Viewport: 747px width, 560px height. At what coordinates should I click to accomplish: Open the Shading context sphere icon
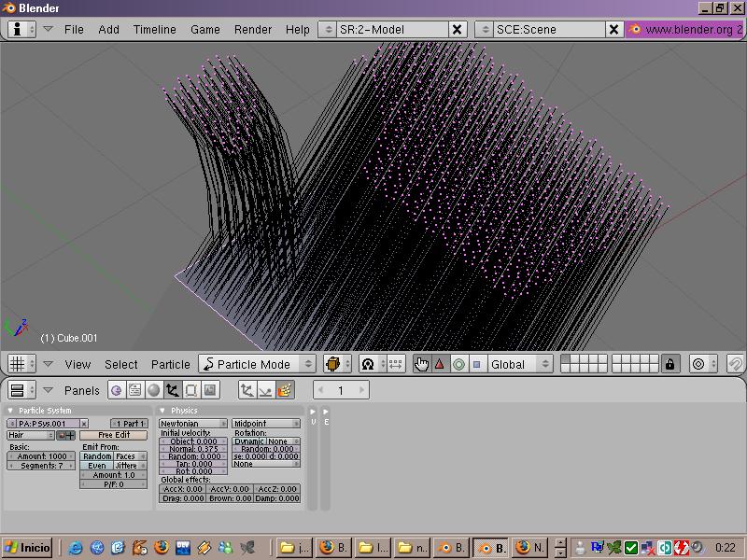tap(154, 390)
